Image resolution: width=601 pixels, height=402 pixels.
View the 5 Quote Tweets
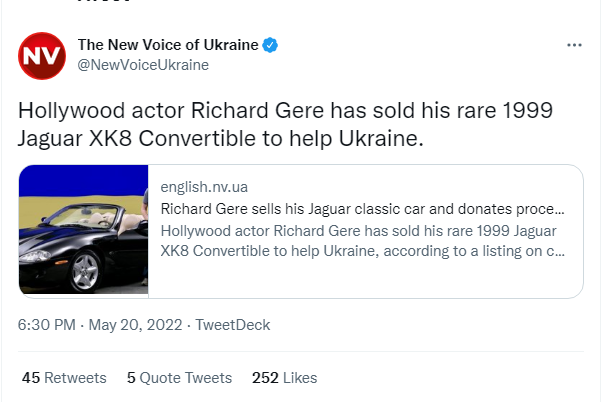tap(179, 378)
